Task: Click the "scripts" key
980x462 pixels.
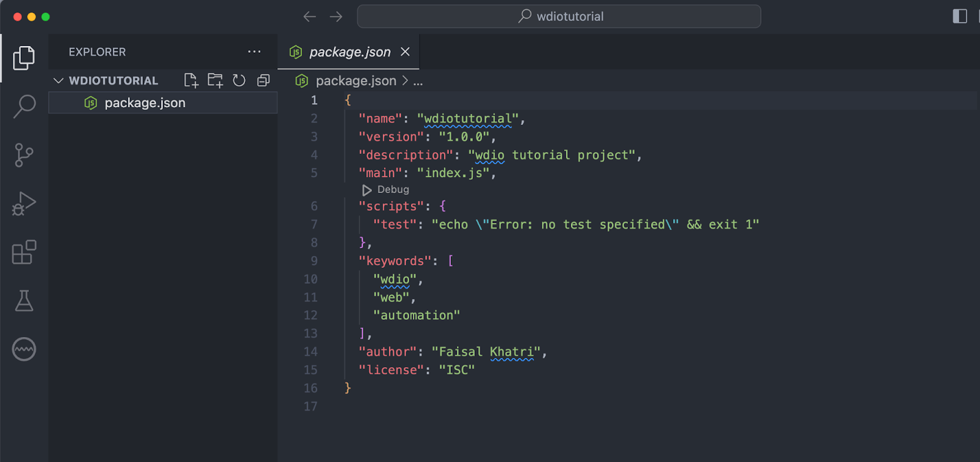Action: [391, 206]
